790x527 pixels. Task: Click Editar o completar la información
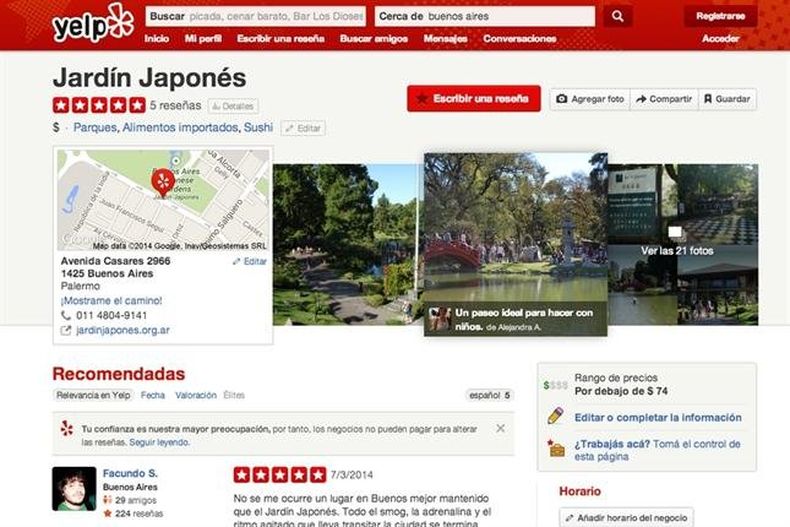coord(658,417)
